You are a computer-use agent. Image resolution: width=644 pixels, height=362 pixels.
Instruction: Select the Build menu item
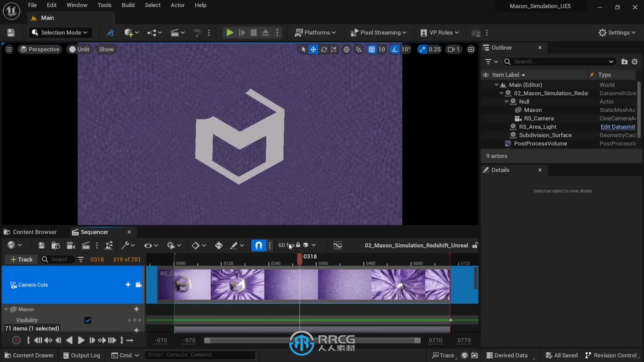128,5
